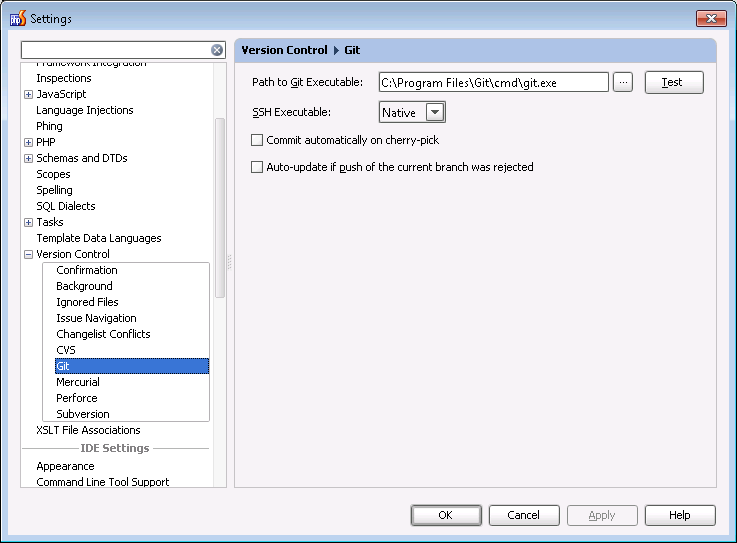Open the SSH Executable dropdown
The height and width of the screenshot is (543, 737).
[x=435, y=113]
